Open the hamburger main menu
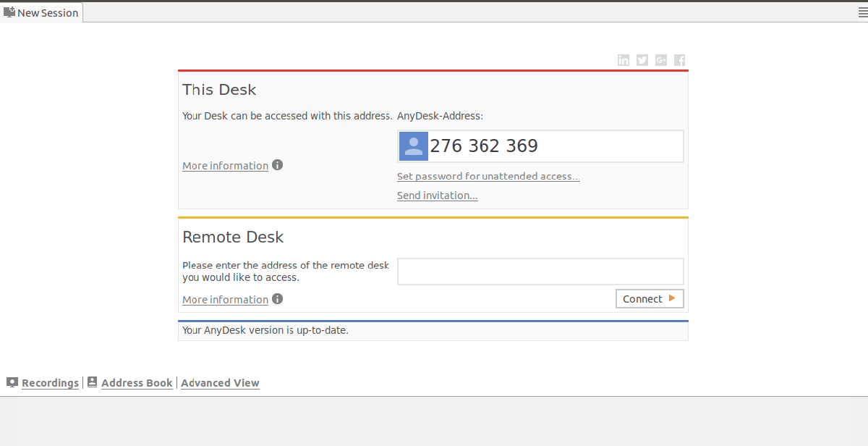The height and width of the screenshot is (446, 868). (x=862, y=12)
